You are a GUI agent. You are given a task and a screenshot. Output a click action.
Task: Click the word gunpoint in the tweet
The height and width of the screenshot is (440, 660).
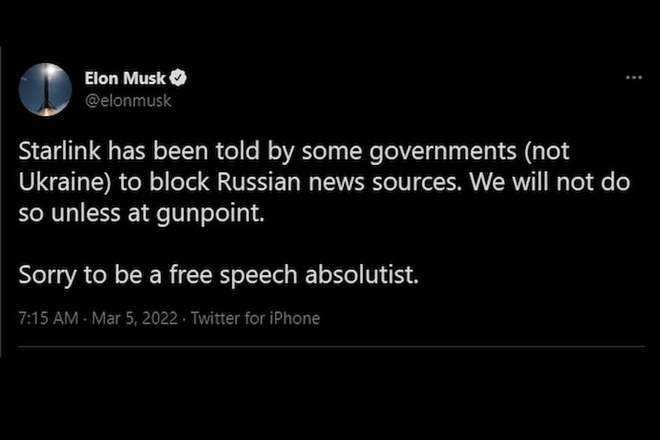(210, 213)
